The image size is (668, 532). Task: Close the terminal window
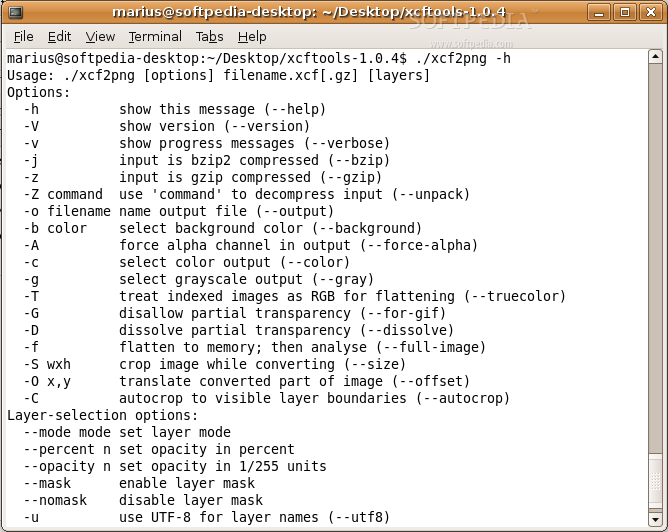coord(652,11)
